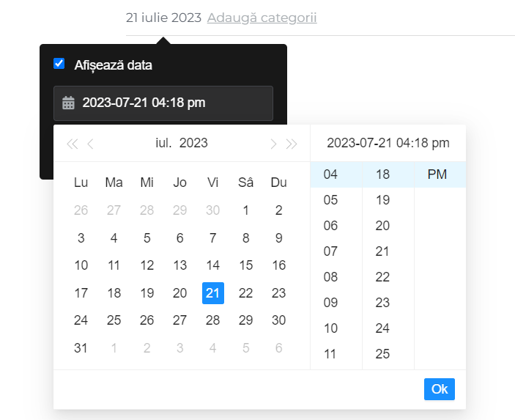Screen dimensions: 515x420
Task: Select July 15 in the calendar
Action: pos(245,265)
